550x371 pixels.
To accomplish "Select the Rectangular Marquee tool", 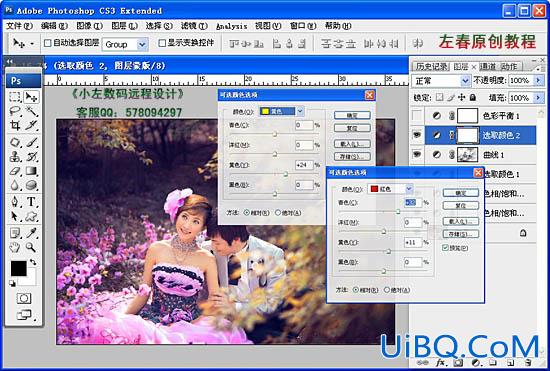I will [15, 96].
